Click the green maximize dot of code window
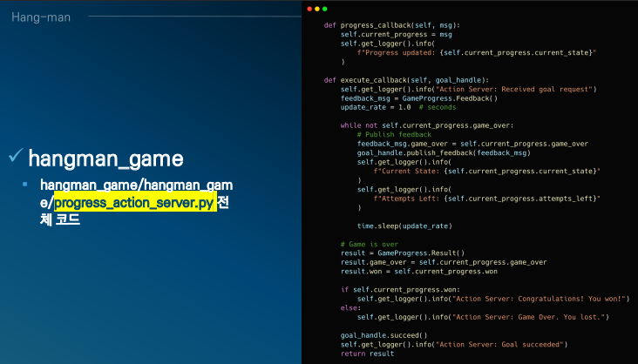 point(325,9)
